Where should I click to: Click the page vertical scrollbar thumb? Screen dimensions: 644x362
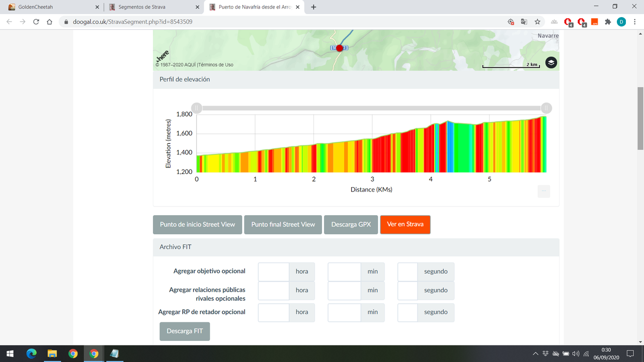point(640,118)
